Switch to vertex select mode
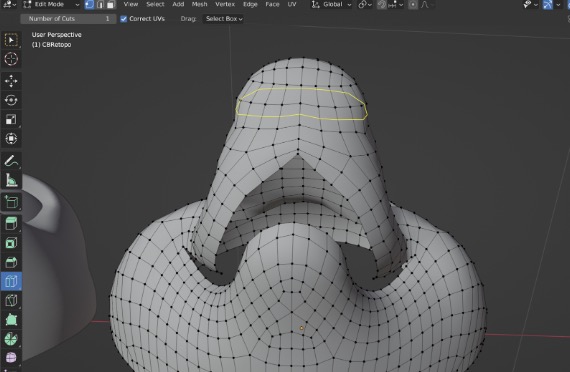The height and width of the screenshot is (372, 570). 89,4
